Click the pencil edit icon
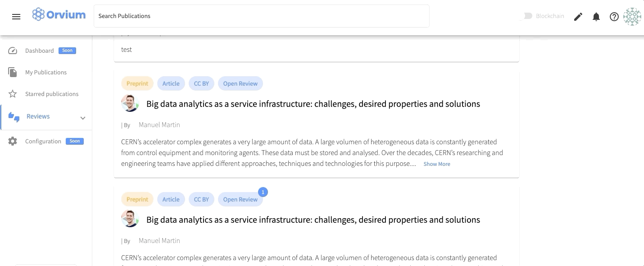This screenshot has height=266, width=644. [x=578, y=17]
